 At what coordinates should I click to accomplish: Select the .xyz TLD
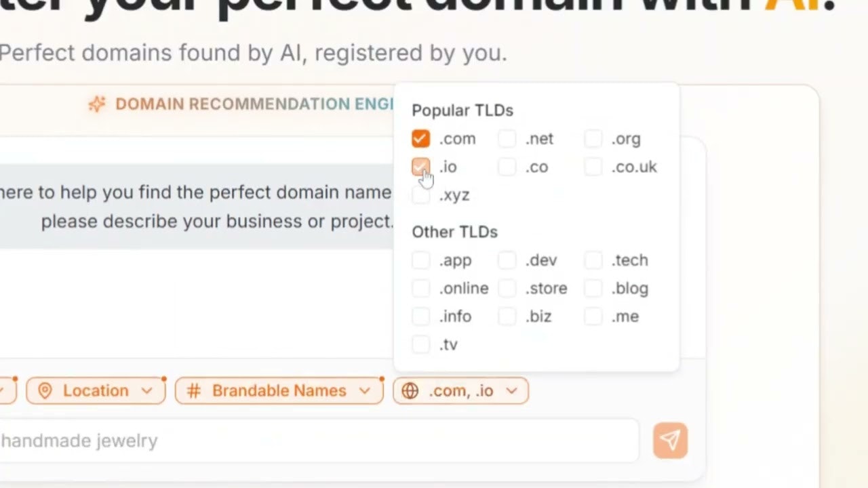click(x=420, y=195)
